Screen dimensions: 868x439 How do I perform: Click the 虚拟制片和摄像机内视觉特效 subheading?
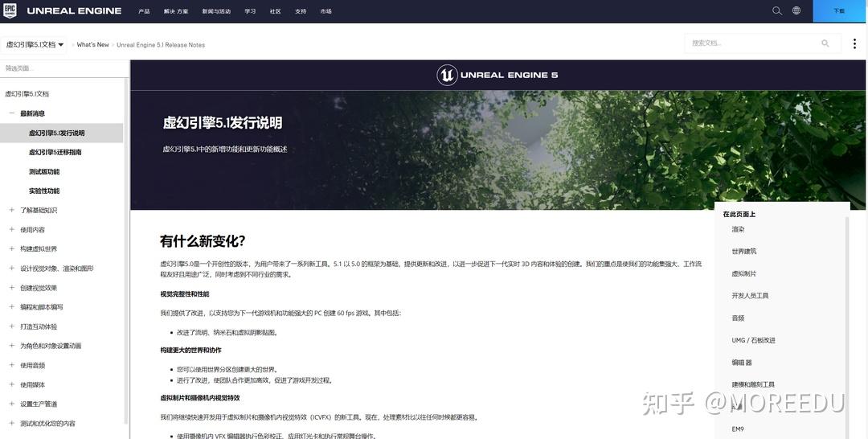[x=200, y=398]
